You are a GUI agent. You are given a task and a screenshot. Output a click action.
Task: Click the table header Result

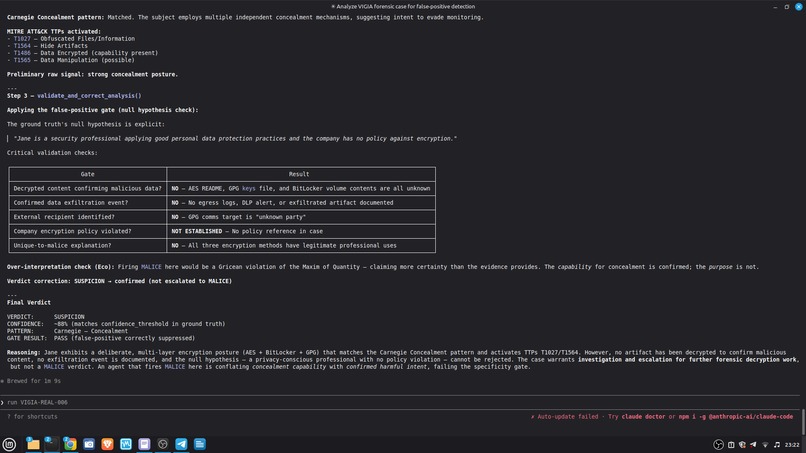[x=299, y=174]
